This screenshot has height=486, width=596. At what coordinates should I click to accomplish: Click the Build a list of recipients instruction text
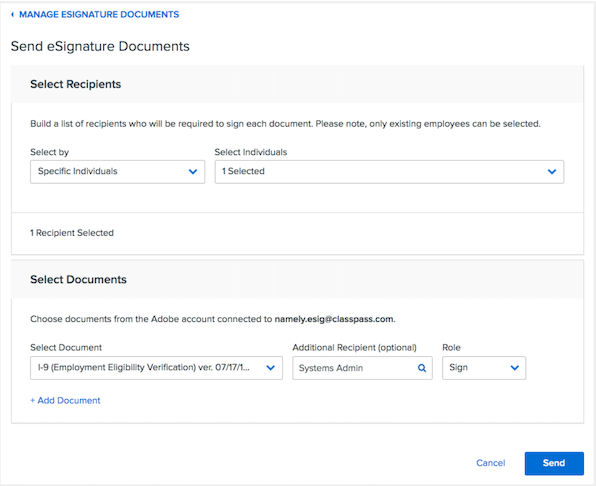tap(285, 124)
